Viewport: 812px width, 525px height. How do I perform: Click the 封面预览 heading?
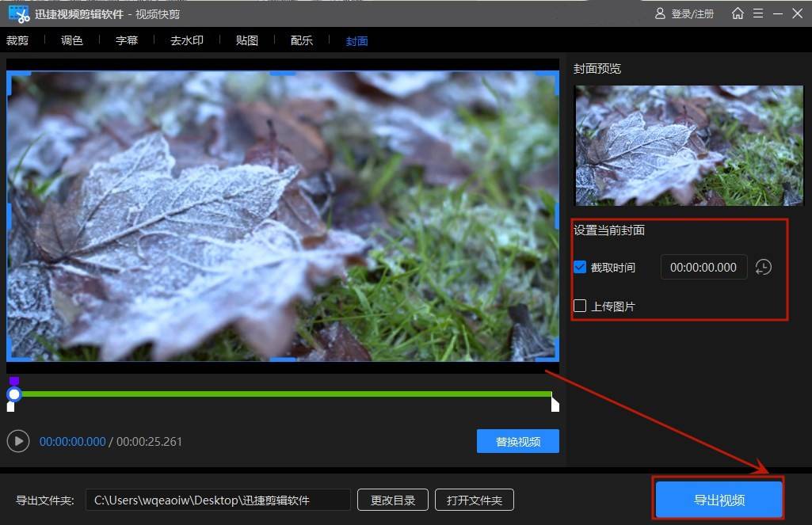click(x=597, y=68)
